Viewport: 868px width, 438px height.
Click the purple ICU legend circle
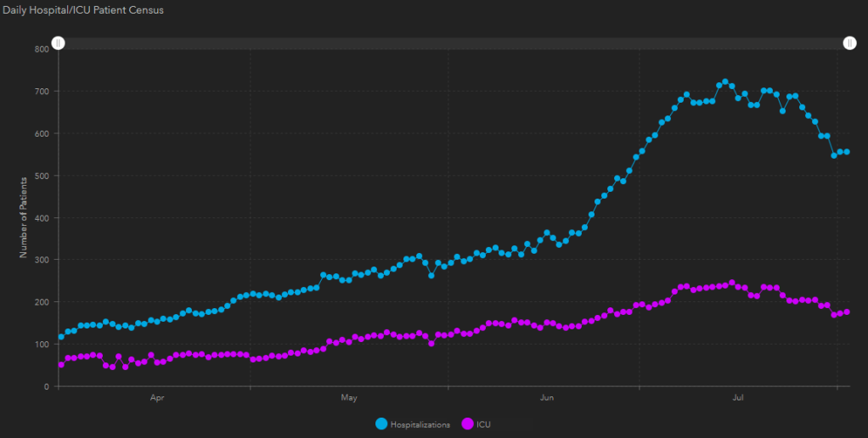[466, 424]
